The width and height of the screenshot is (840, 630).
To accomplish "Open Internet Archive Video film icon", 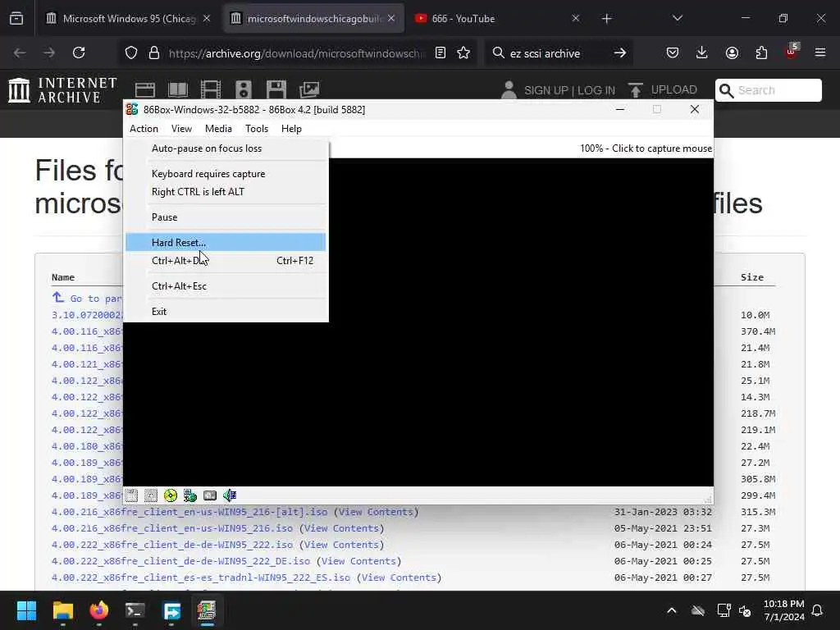I will point(211,90).
